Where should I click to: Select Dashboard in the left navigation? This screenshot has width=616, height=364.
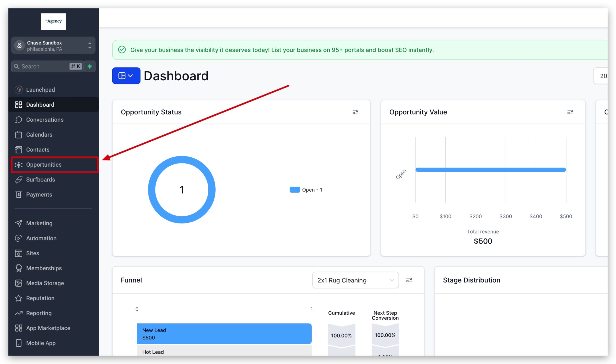[x=40, y=105]
